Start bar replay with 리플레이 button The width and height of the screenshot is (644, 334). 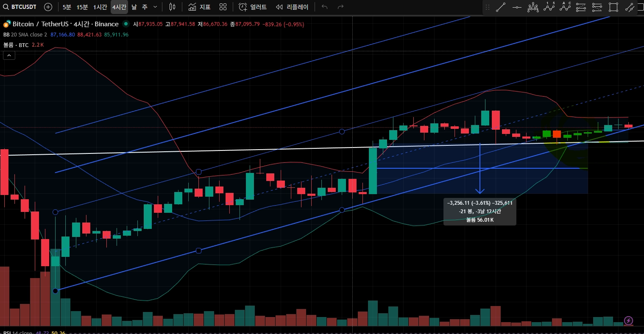click(x=292, y=7)
